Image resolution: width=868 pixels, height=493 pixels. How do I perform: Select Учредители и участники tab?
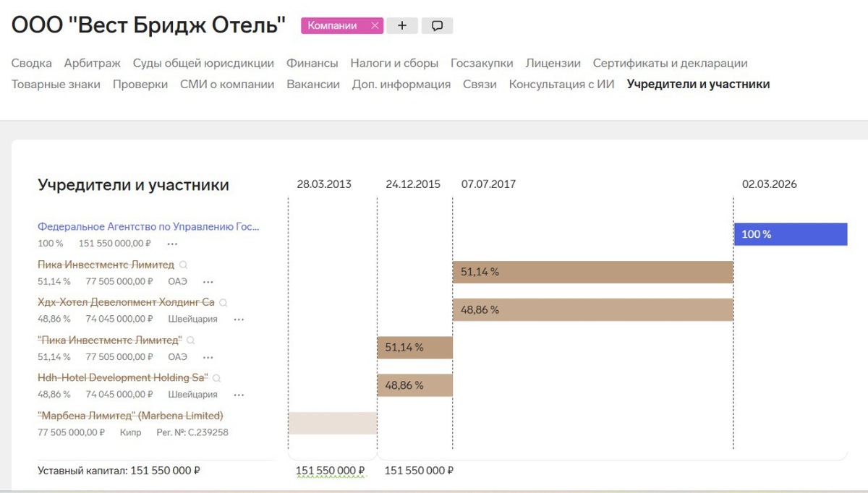(x=699, y=85)
